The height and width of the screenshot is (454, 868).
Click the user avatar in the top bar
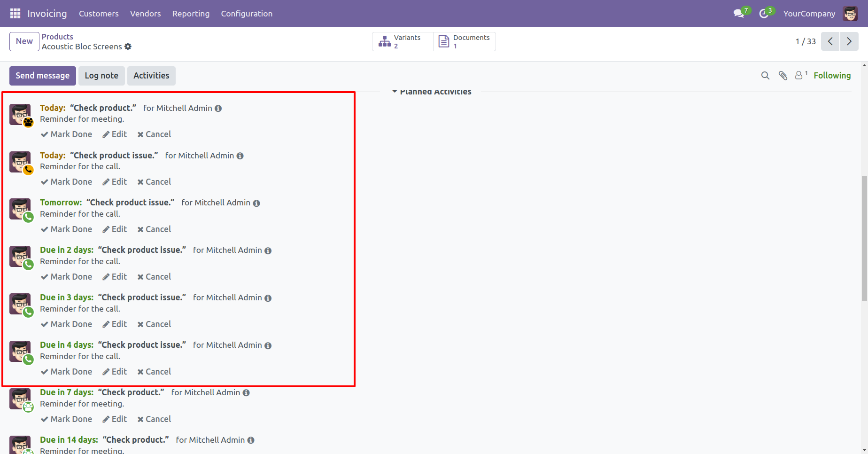850,14
